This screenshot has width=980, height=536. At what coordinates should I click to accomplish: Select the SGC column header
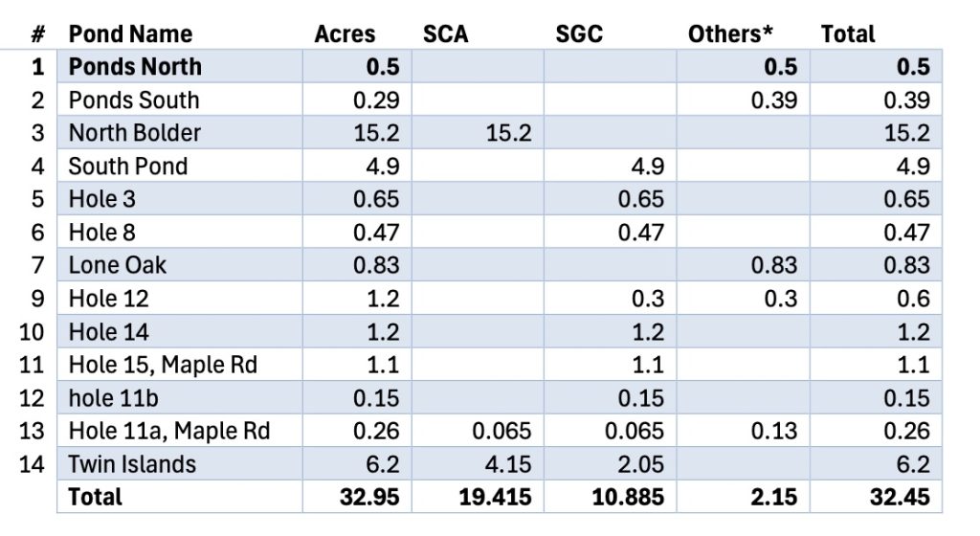point(579,33)
